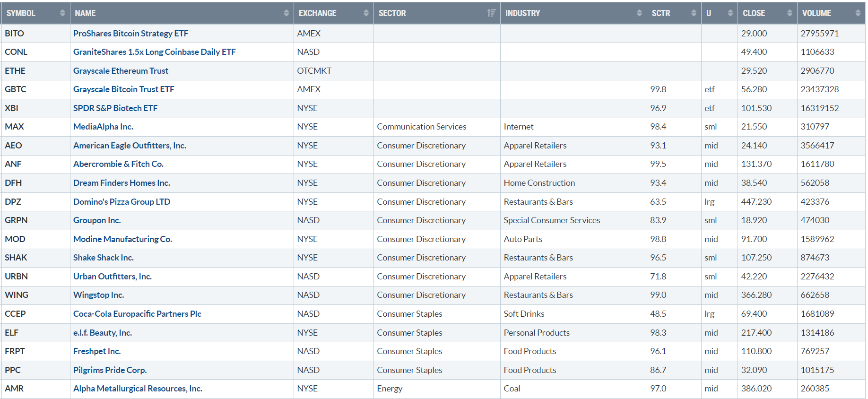
Task: Click the Wingstop Inc. close price 366.280
Action: 756,295
